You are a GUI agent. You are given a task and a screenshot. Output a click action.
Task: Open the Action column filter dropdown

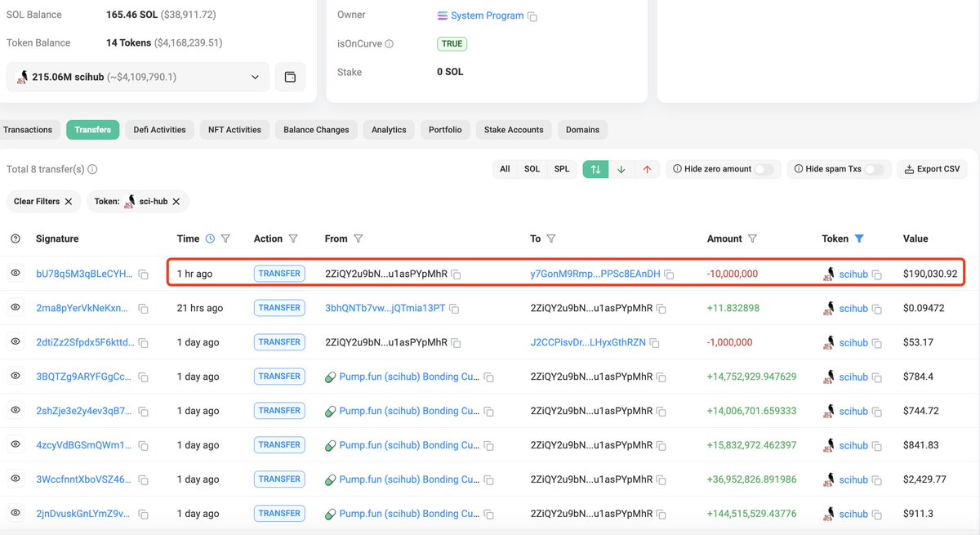click(x=292, y=238)
